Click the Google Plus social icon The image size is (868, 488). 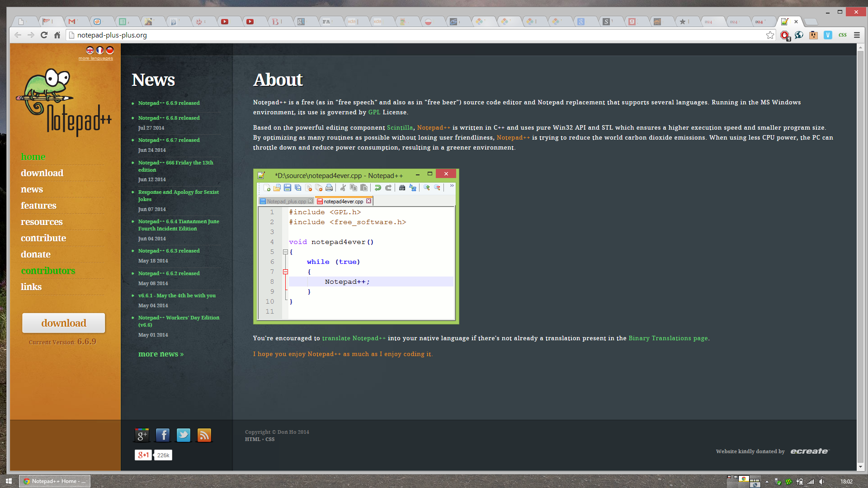pyautogui.click(x=142, y=435)
